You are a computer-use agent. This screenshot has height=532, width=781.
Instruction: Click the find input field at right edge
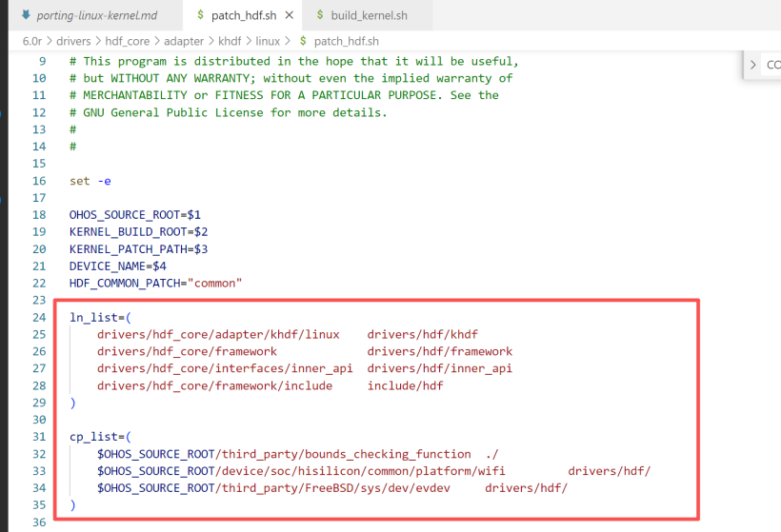pos(772,65)
